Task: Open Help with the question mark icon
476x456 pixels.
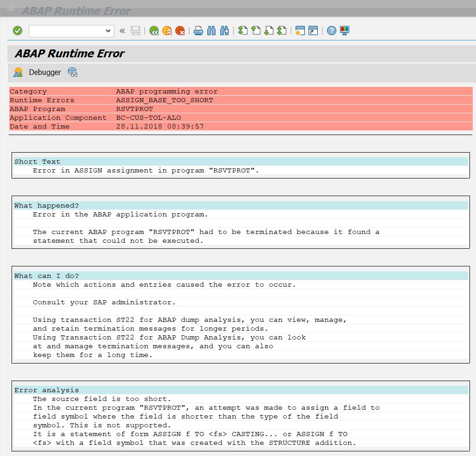Action: pos(332,31)
